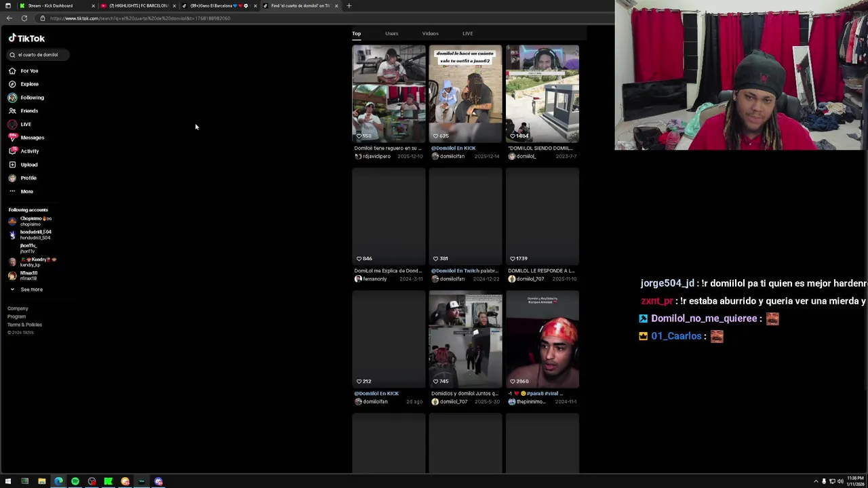The width and height of the screenshot is (868, 488).
Task: Open video thumbnail with 846 likes
Action: [389, 216]
